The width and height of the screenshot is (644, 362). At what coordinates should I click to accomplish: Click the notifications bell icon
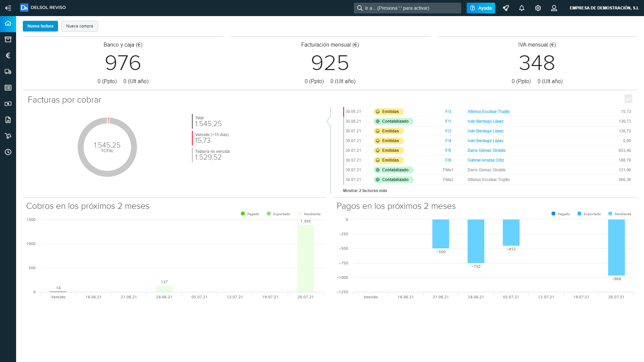click(x=522, y=8)
